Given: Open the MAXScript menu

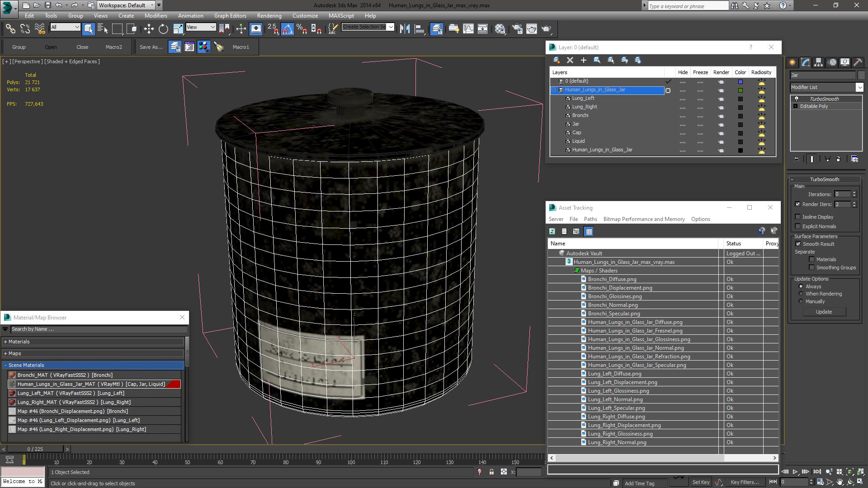Looking at the screenshot, I should (341, 15).
